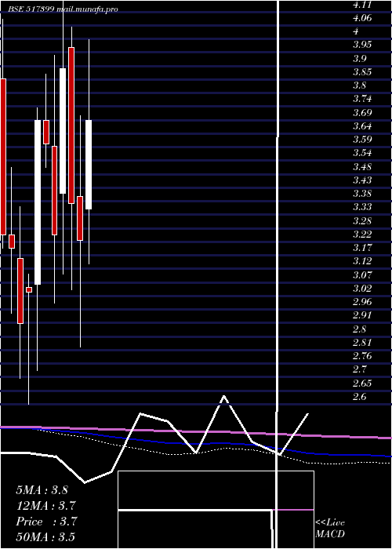
Task: Click the 3.38 price axis label
Action: [x=362, y=194]
